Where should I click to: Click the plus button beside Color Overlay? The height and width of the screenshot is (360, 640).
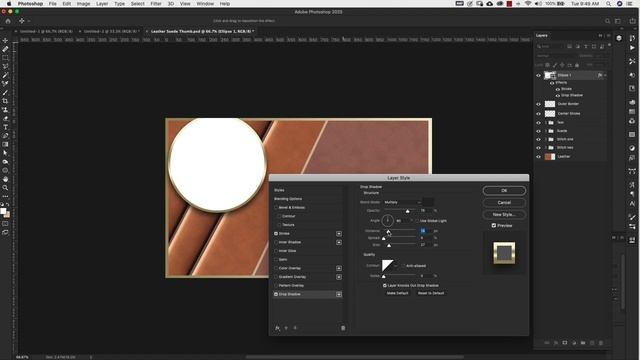click(x=339, y=268)
